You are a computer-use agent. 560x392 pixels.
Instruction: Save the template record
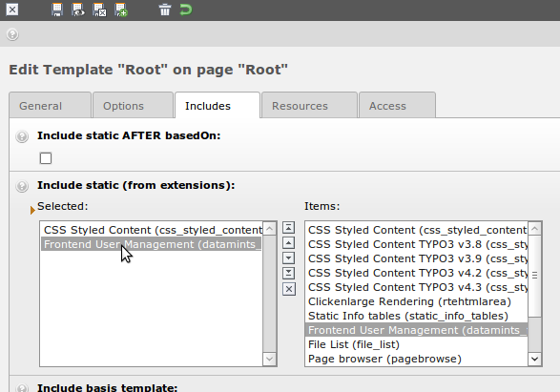point(57,10)
